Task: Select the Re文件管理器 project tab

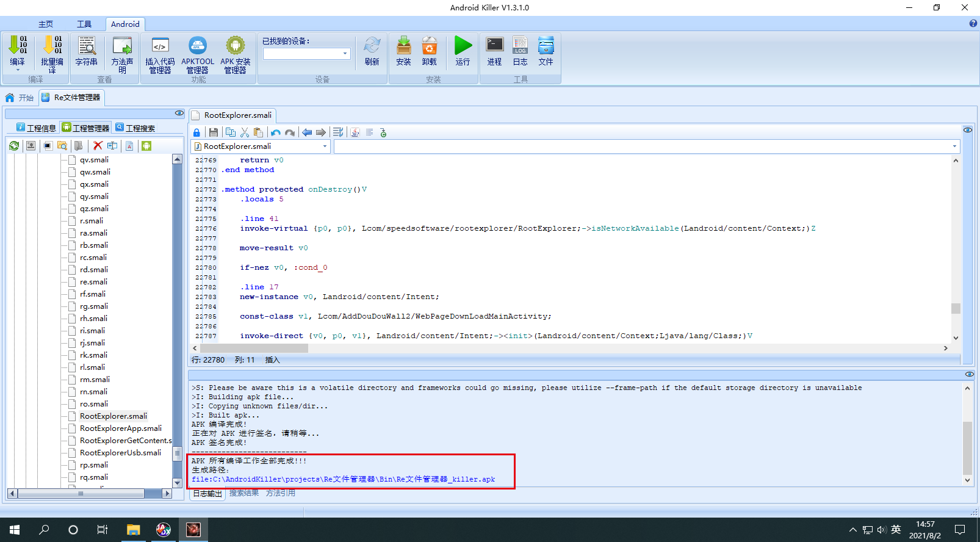Action: tap(71, 98)
